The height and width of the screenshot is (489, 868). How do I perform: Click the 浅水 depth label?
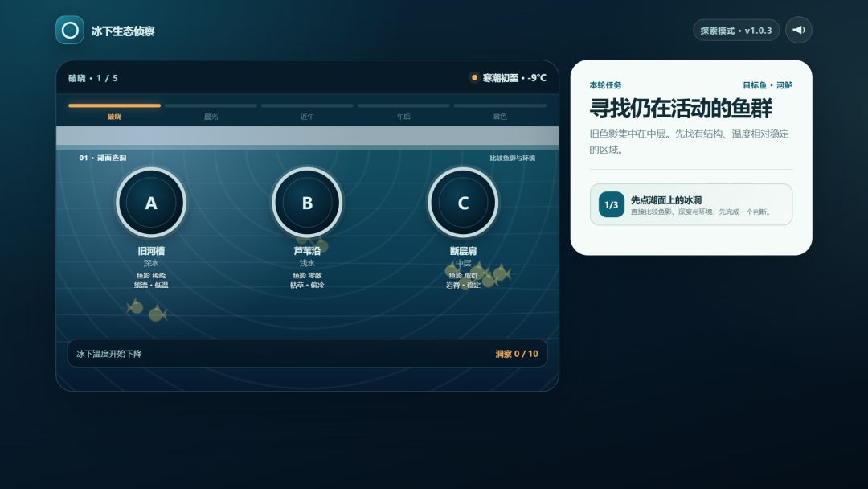coord(307,263)
